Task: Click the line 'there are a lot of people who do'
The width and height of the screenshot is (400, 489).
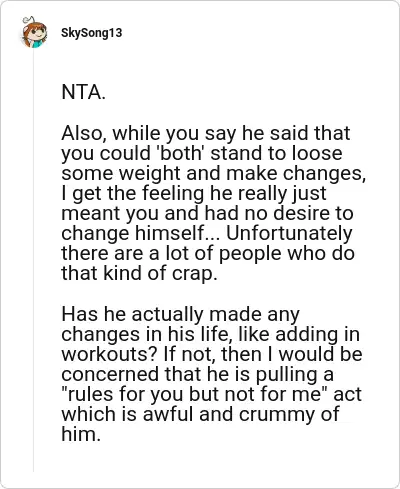Action: [208, 253]
